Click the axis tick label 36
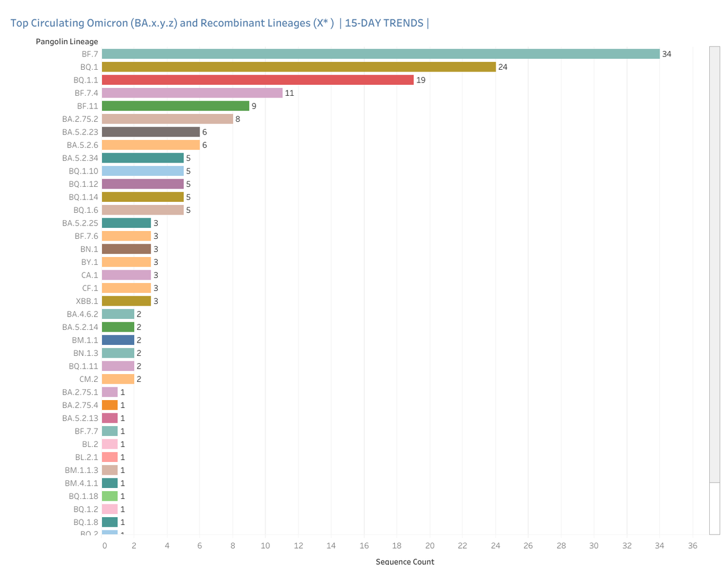 693,546
